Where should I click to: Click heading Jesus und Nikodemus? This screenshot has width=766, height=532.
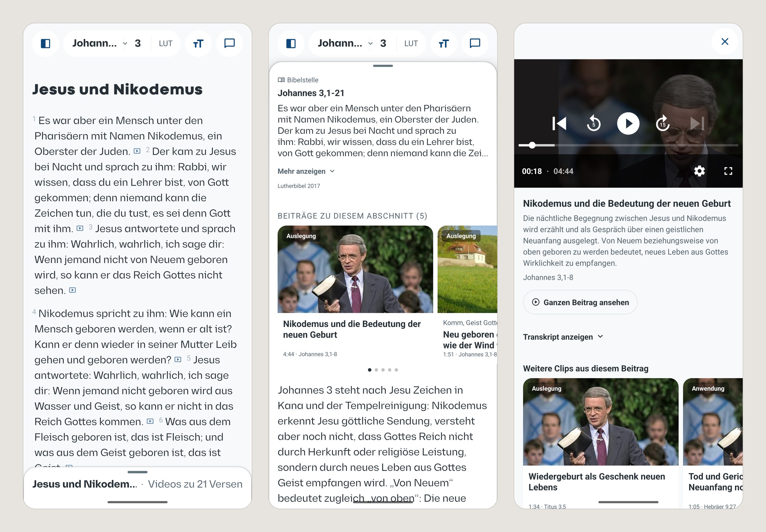click(117, 89)
